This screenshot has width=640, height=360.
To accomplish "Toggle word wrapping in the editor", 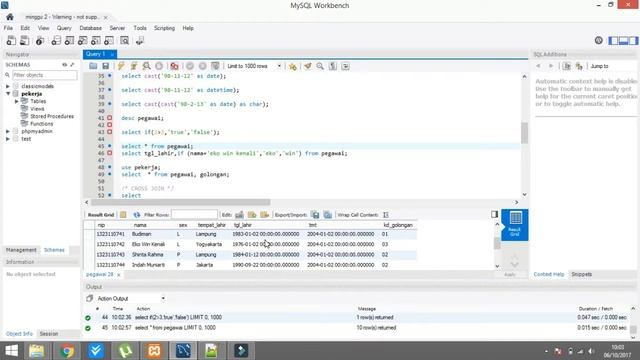I will [345, 66].
